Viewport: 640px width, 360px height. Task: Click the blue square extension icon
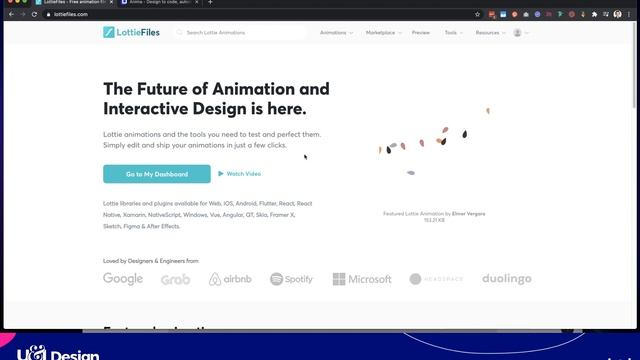[x=503, y=14]
